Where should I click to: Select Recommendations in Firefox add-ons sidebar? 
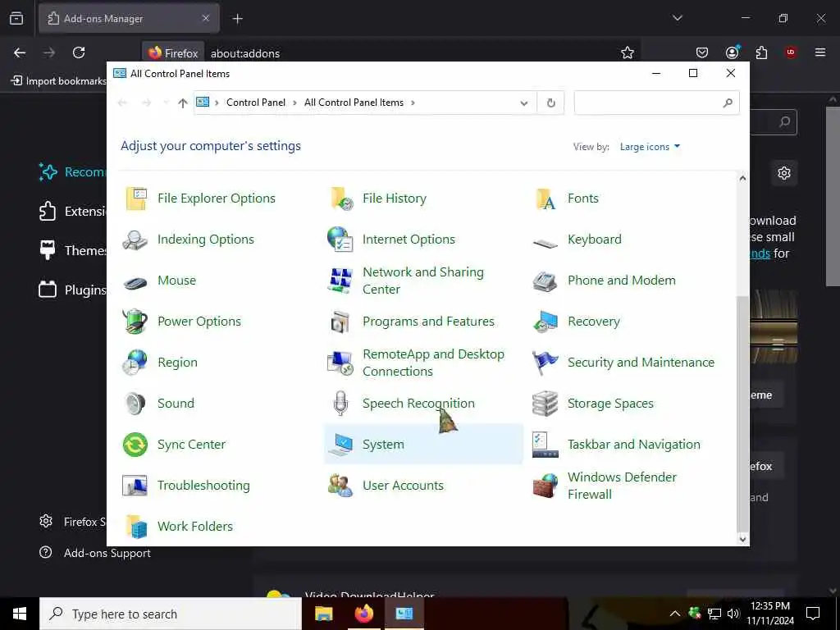pyautogui.click(x=73, y=172)
